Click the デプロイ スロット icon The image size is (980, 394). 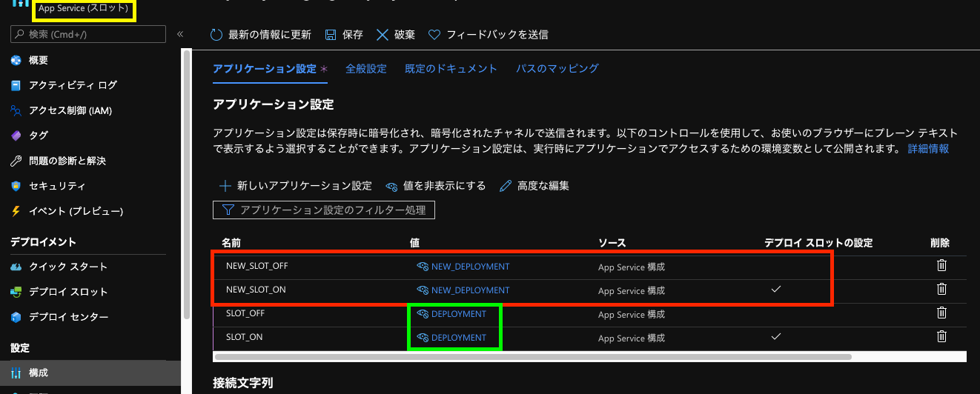click(x=16, y=292)
